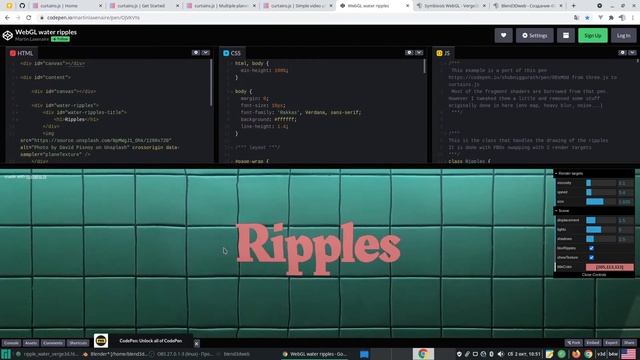Click the address bar URL

(93, 18)
